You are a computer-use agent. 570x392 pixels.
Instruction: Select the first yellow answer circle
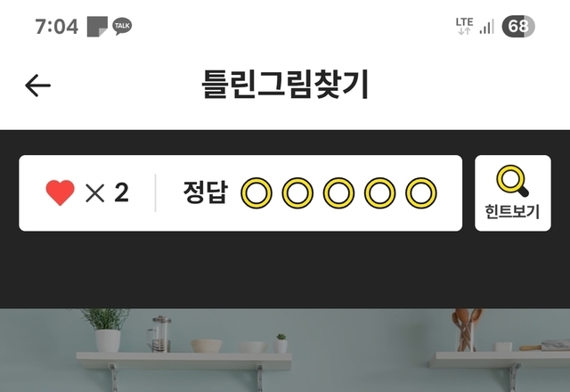(x=256, y=192)
